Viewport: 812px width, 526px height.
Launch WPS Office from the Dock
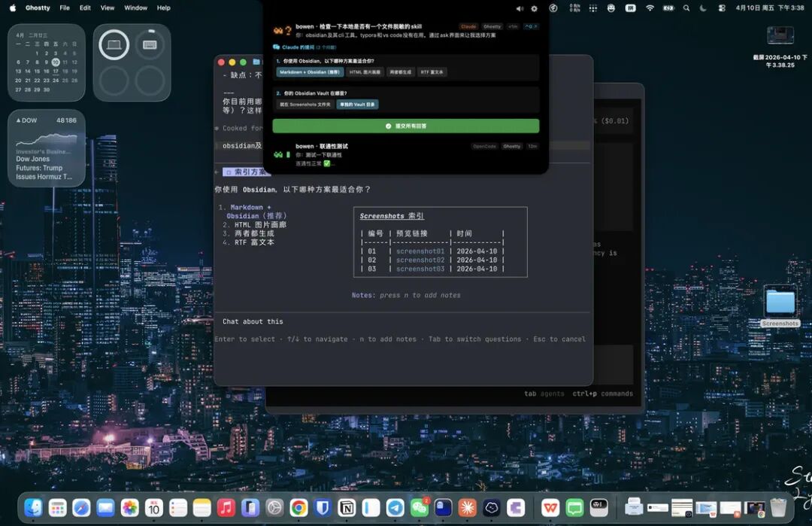click(x=550, y=508)
